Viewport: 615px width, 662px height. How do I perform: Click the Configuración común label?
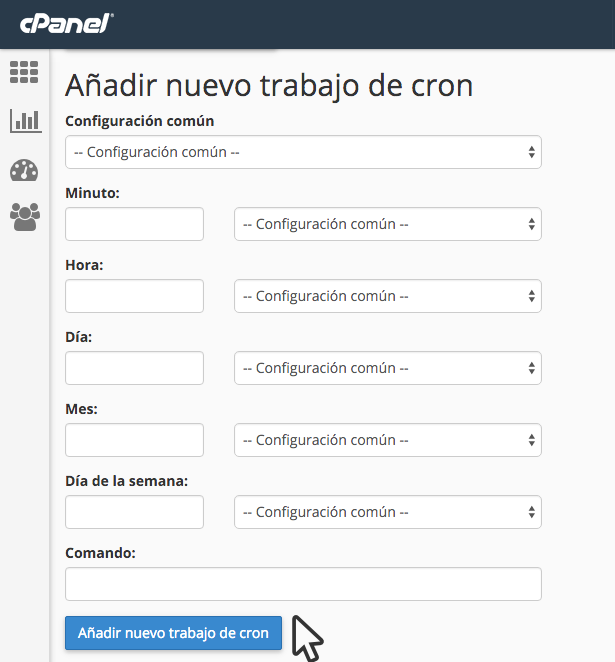140,121
